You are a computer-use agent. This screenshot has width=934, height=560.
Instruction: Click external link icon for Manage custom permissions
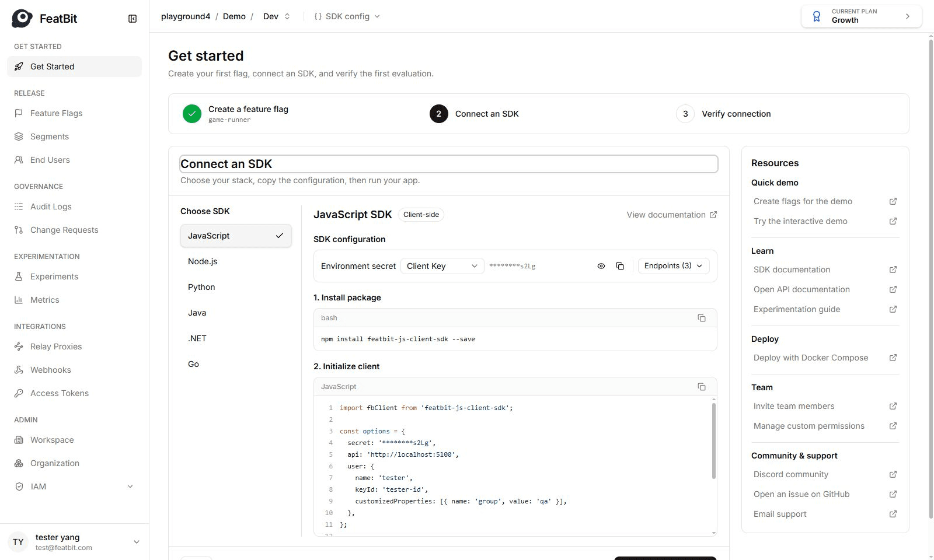(893, 426)
